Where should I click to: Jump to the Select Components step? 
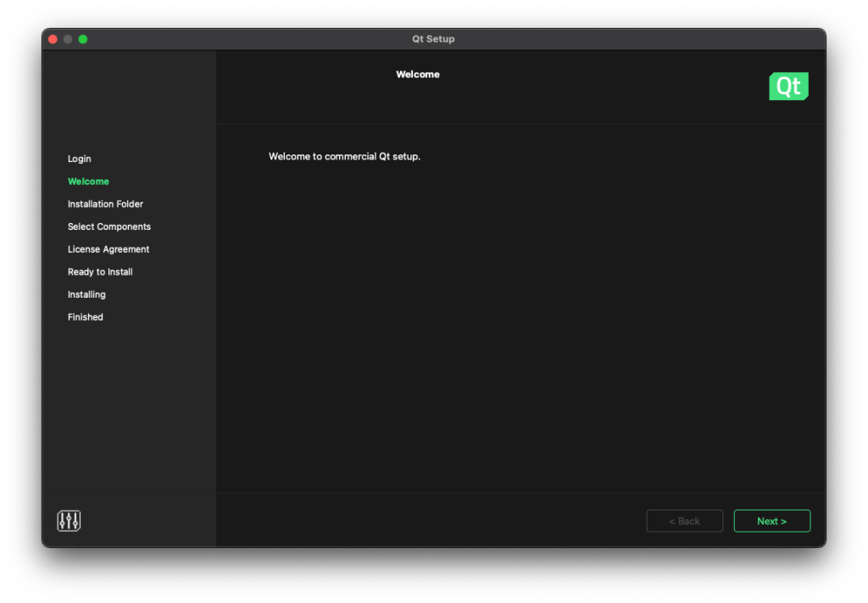pos(109,226)
